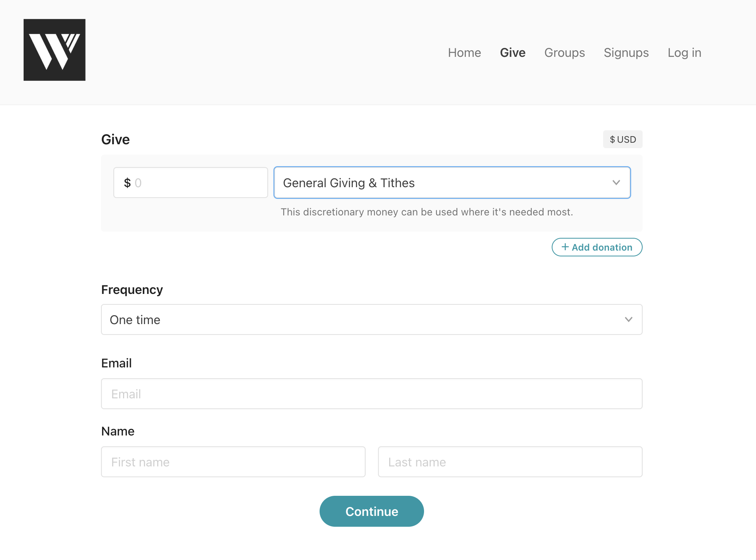This screenshot has height=560, width=756.
Task: Click the dollar sign in amount box
Action: point(127,183)
